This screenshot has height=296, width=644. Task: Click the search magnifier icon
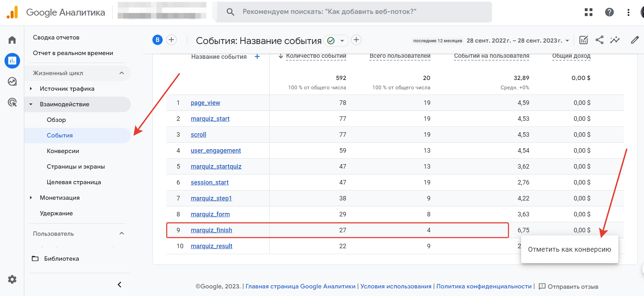coord(230,12)
